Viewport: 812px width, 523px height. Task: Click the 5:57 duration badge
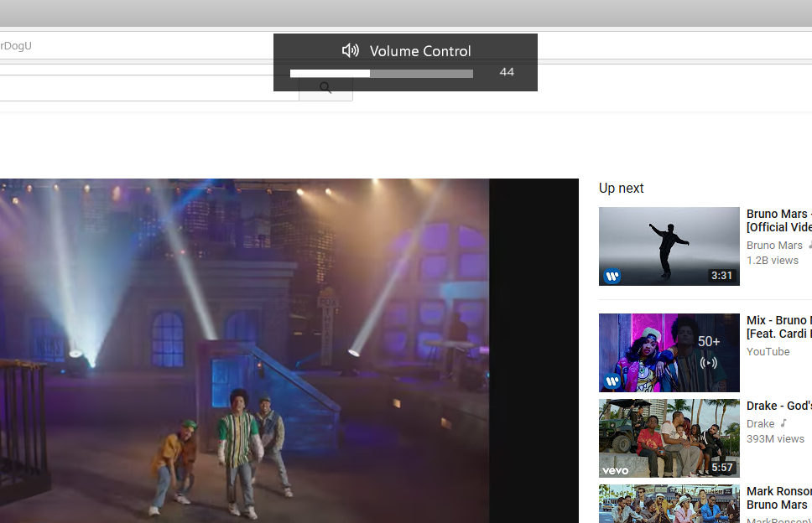[721, 468]
